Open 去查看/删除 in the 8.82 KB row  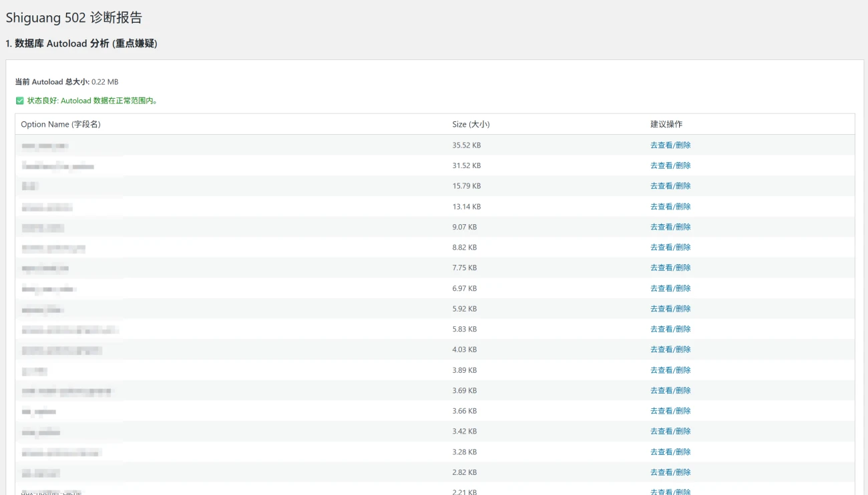pos(670,247)
